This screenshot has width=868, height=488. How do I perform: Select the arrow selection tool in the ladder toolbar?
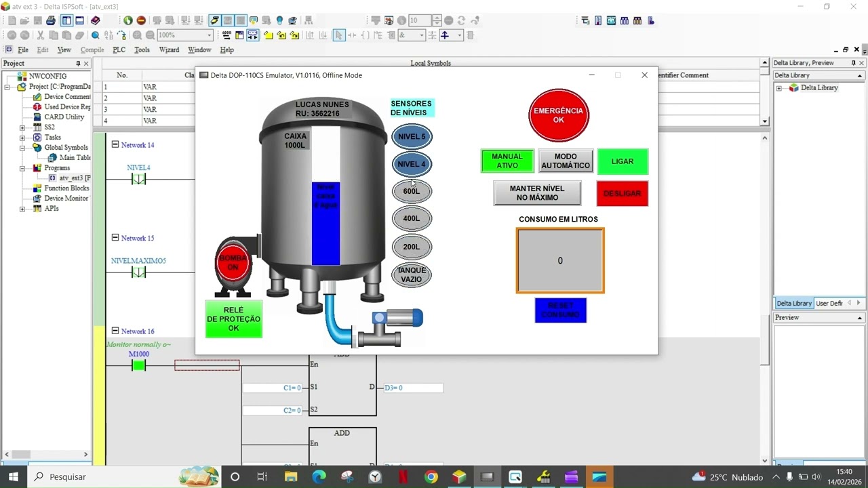[338, 35]
